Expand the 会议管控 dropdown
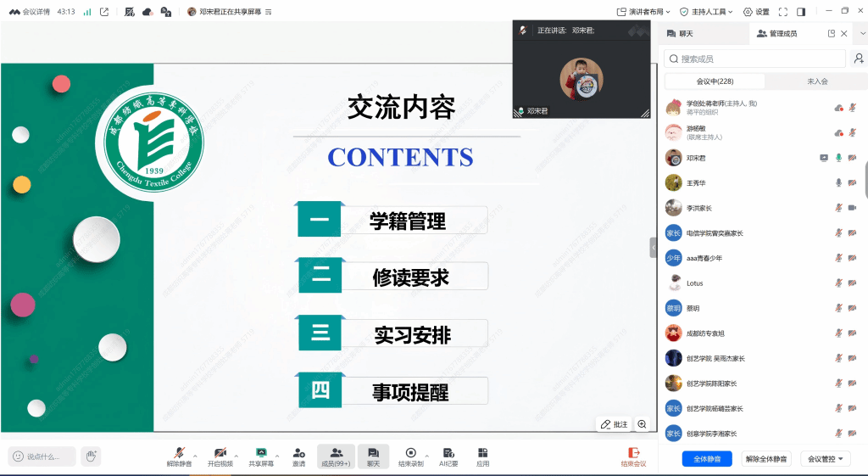868x476 pixels. click(x=826, y=459)
